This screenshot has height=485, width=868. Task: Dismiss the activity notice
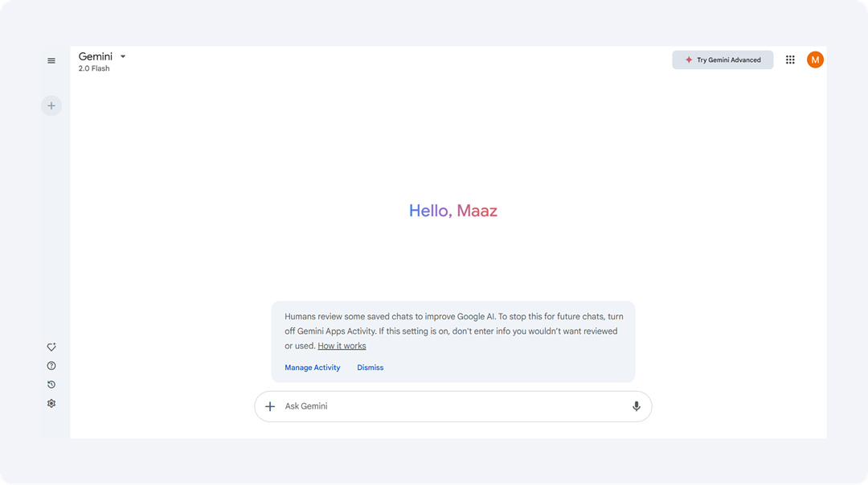click(371, 368)
